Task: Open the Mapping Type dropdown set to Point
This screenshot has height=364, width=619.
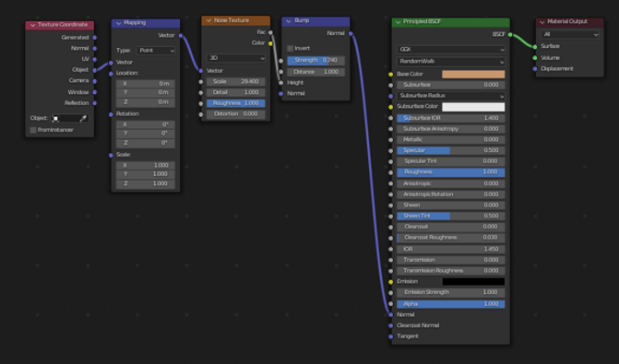Action: pos(156,51)
